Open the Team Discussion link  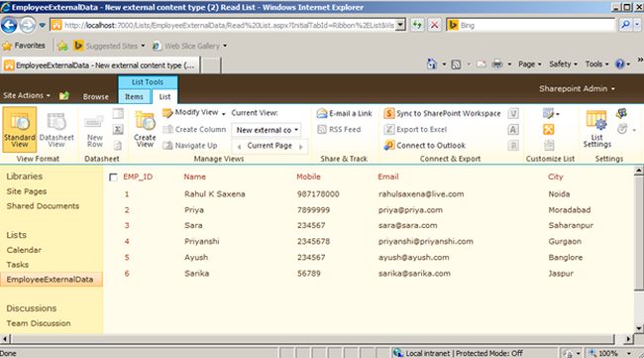coord(39,323)
